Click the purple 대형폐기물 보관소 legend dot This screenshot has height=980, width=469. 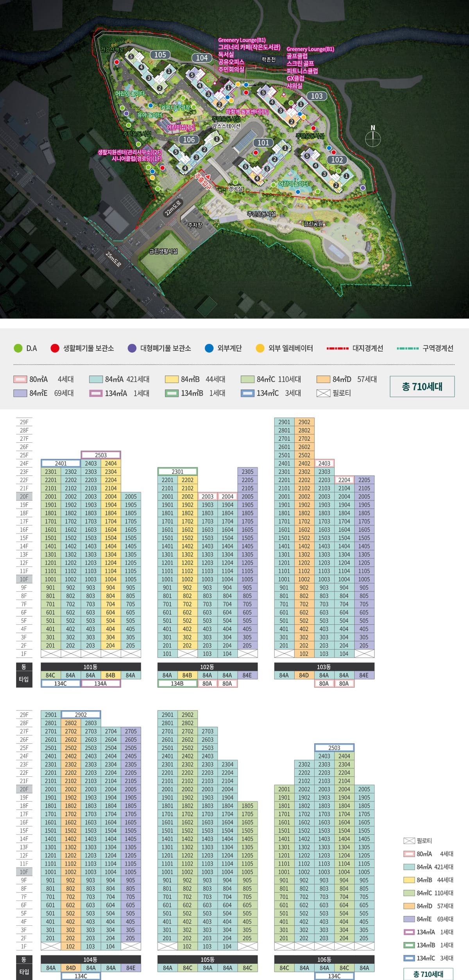coord(132,348)
